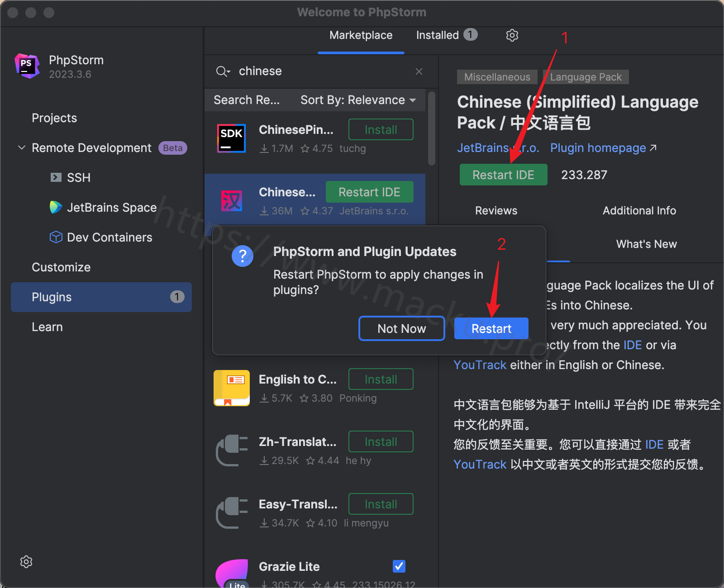
Task: Open the Chinese-text YouTrack link
Action: point(480,465)
